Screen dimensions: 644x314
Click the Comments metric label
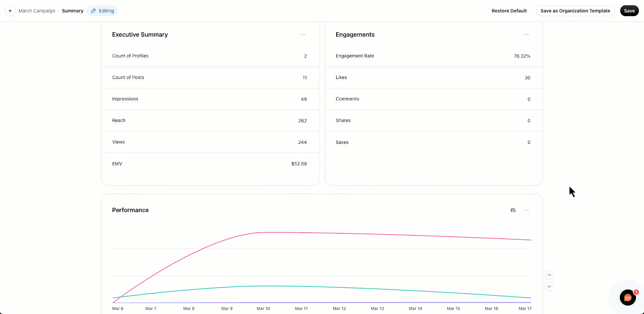[x=347, y=99]
